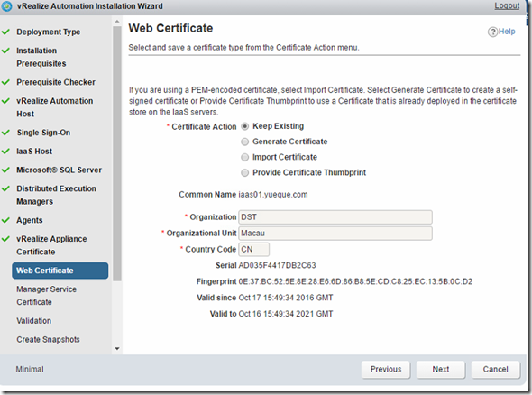The width and height of the screenshot is (532, 395).
Task: Go to vRealize Appliance Certificate step
Action: 51,245
